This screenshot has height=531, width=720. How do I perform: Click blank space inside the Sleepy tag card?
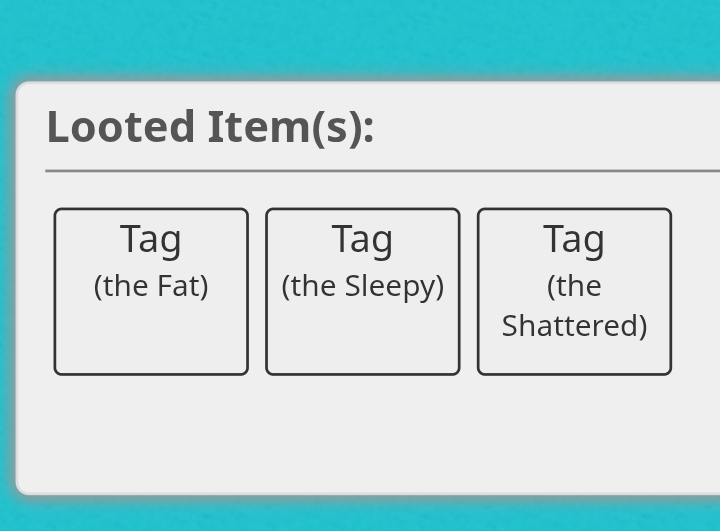click(x=363, y=340)
